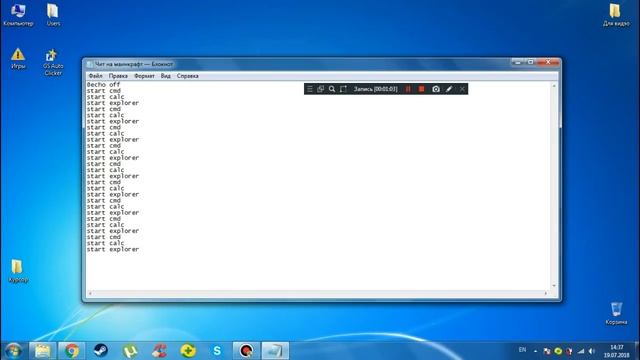Click the magnifier icon on recorder bar

pyautogui.click(x=332, y=89)
